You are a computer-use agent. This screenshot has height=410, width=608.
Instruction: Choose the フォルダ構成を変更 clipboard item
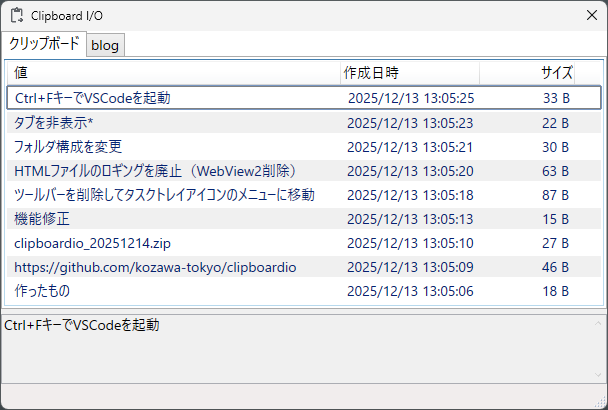point(68,147)
